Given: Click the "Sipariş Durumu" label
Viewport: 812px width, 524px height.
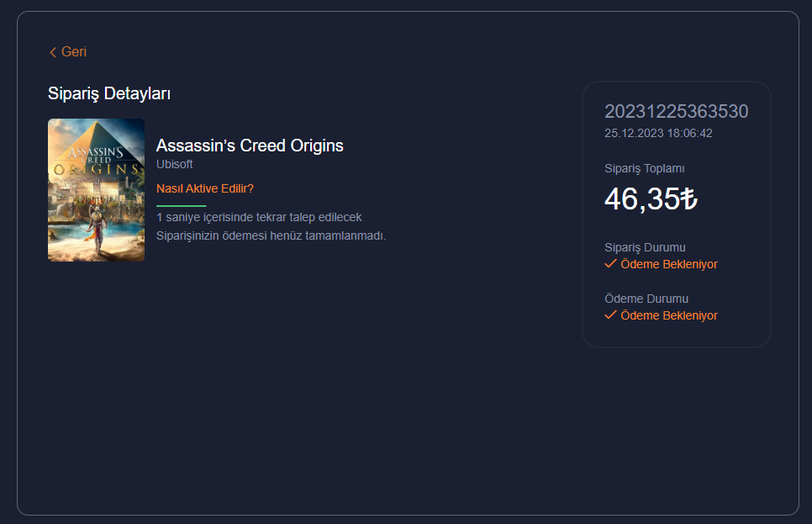Looking at the screenshot, I should (645, 247).
